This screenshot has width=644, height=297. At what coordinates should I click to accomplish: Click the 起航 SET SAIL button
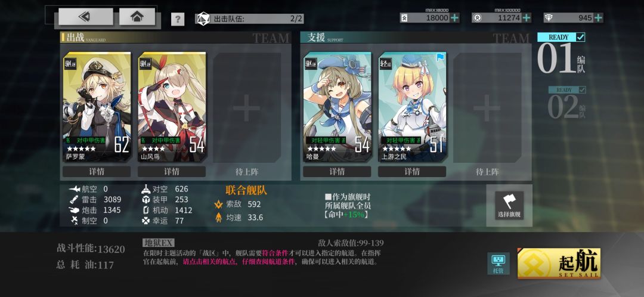coord(559,264)
